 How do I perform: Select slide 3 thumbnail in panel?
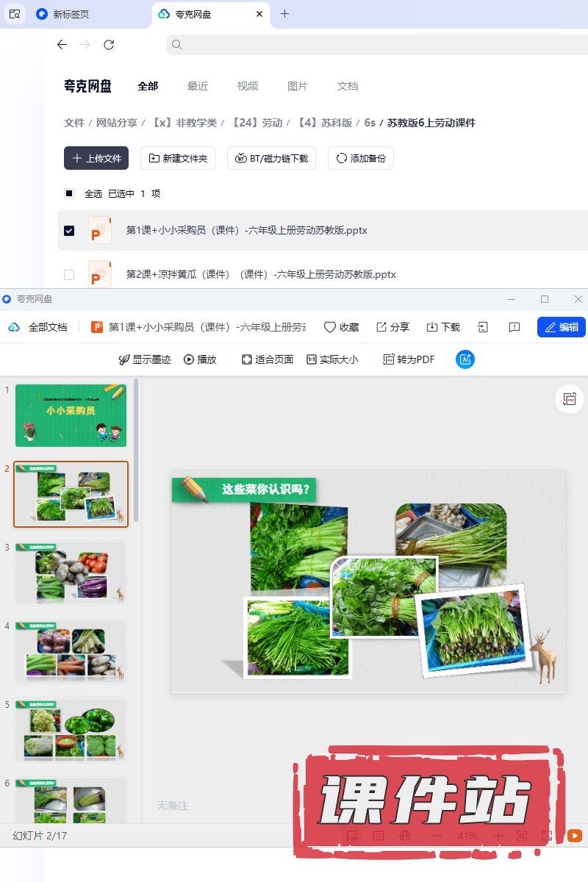71,573
